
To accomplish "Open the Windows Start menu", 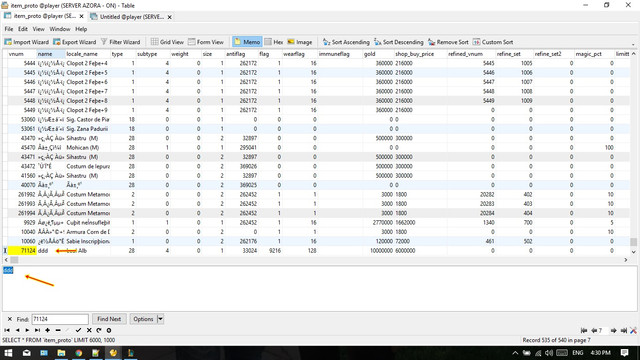I will coord(8,353).
